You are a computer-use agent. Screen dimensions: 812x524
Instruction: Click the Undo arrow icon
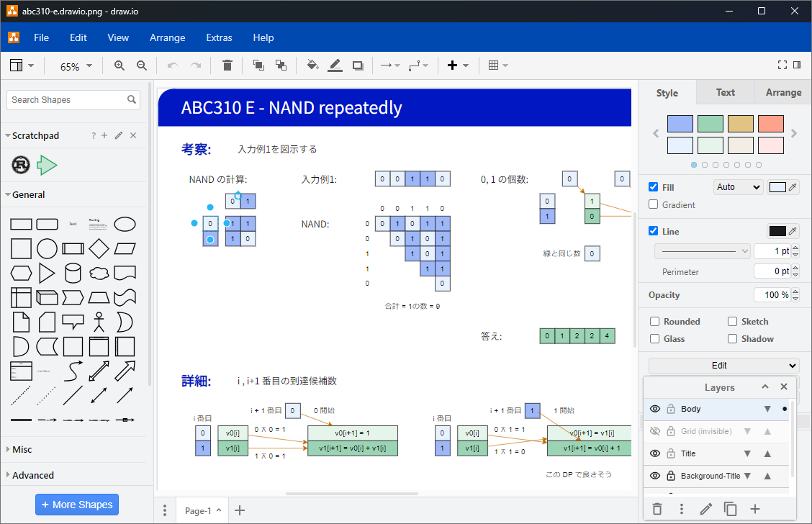173,65
